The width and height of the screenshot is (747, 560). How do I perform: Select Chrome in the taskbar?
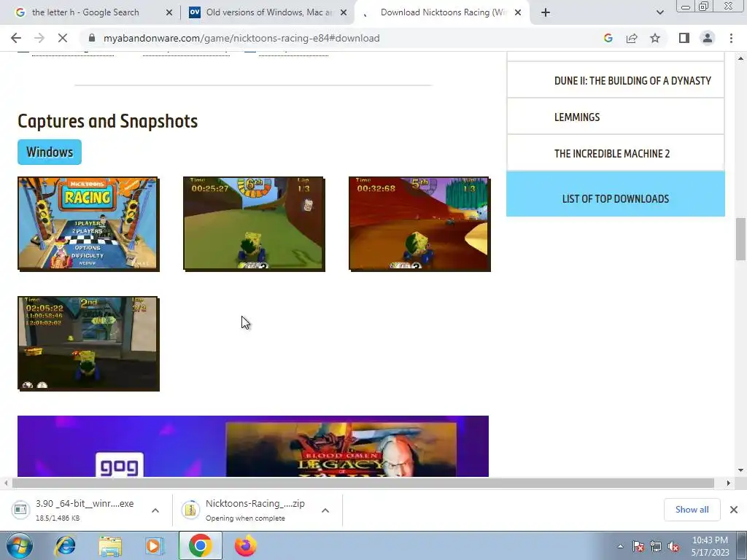tap(201, 545)
